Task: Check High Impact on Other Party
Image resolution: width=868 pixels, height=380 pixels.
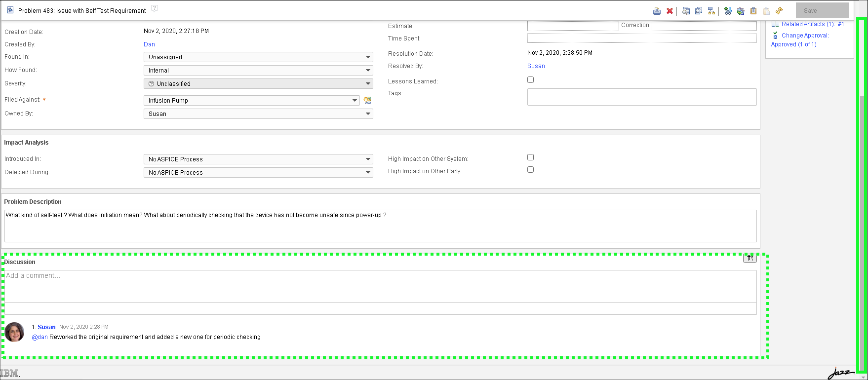Action: pos(530,170)
